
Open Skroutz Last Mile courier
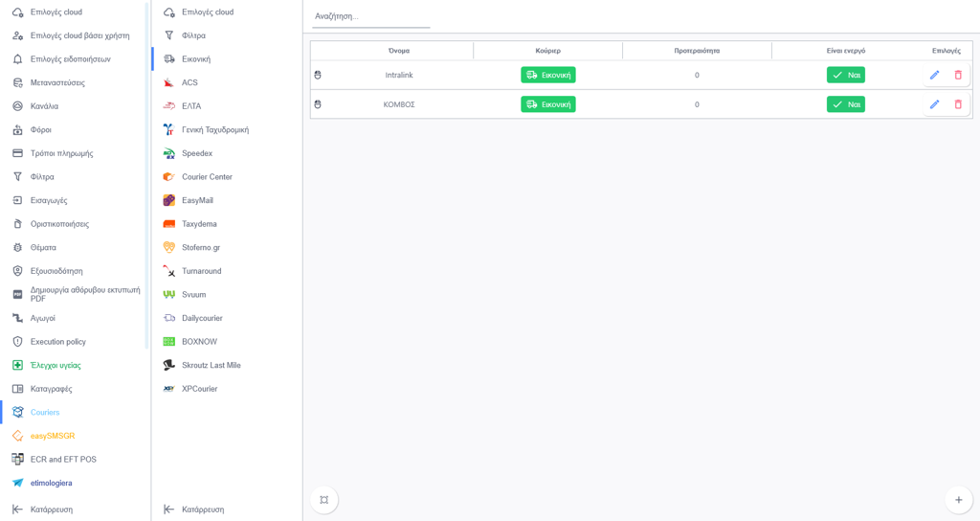coord(212,365)
